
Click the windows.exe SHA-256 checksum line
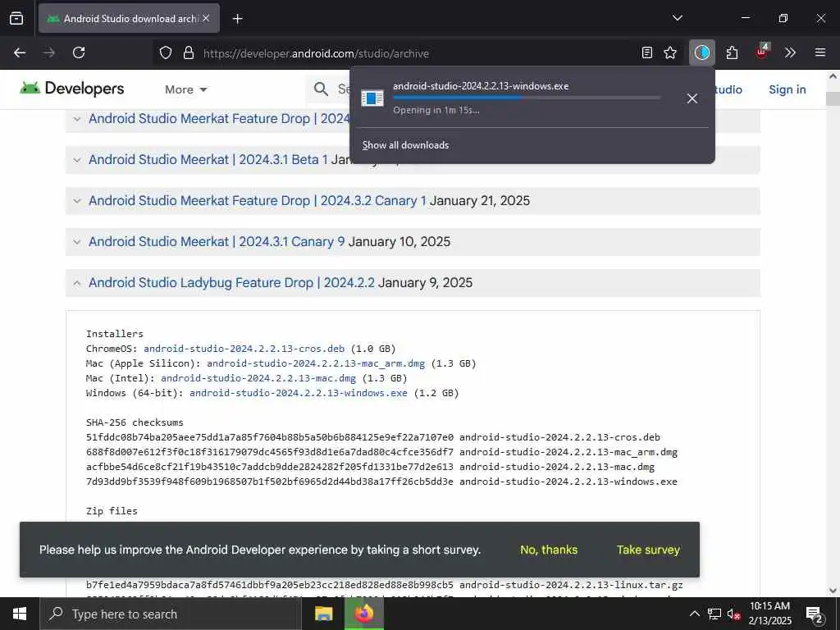(381, 482)
